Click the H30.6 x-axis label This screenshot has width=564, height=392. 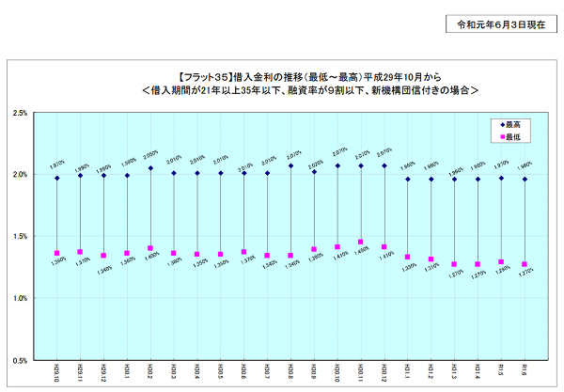tap(243, 371)
